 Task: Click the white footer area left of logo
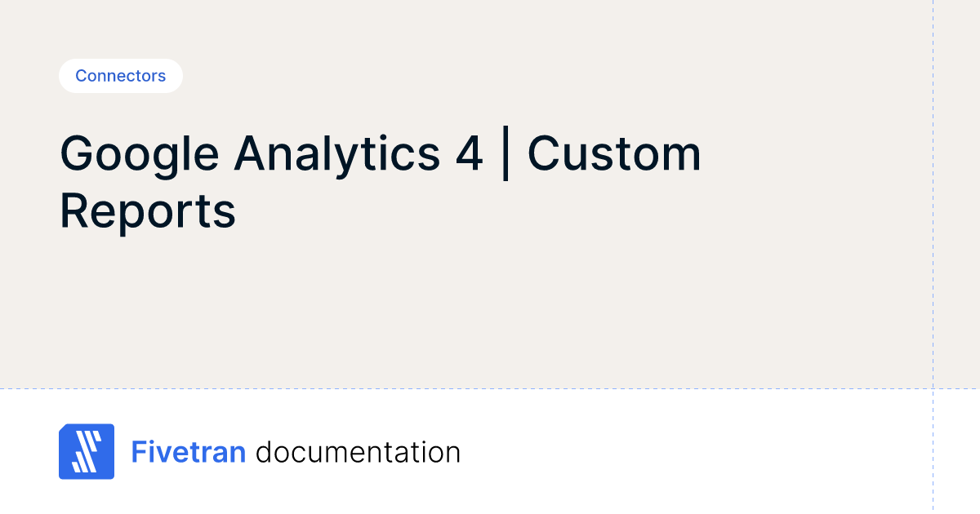tap(29, 451)
